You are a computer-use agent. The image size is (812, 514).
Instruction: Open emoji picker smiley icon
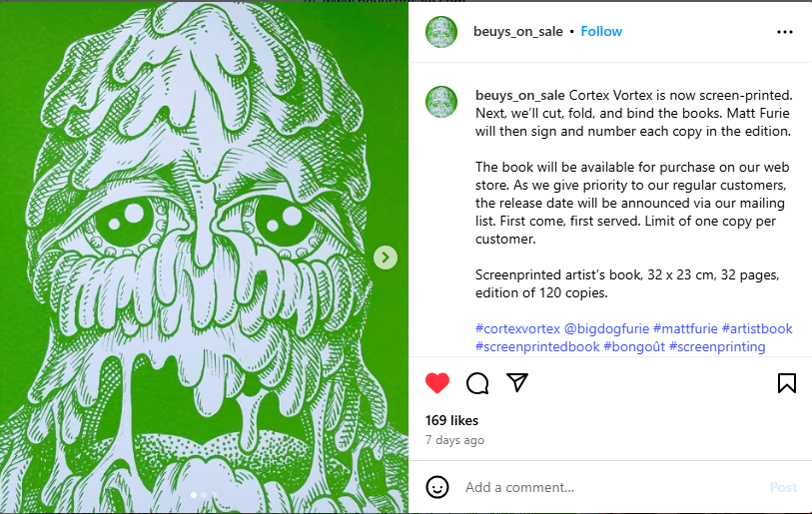pyautogui.click(x=437, y=487)
